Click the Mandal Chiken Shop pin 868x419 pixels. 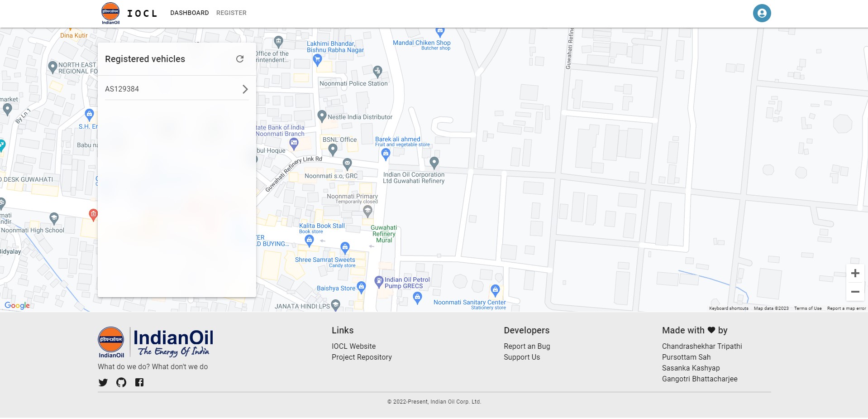click(x=440, y=32)
